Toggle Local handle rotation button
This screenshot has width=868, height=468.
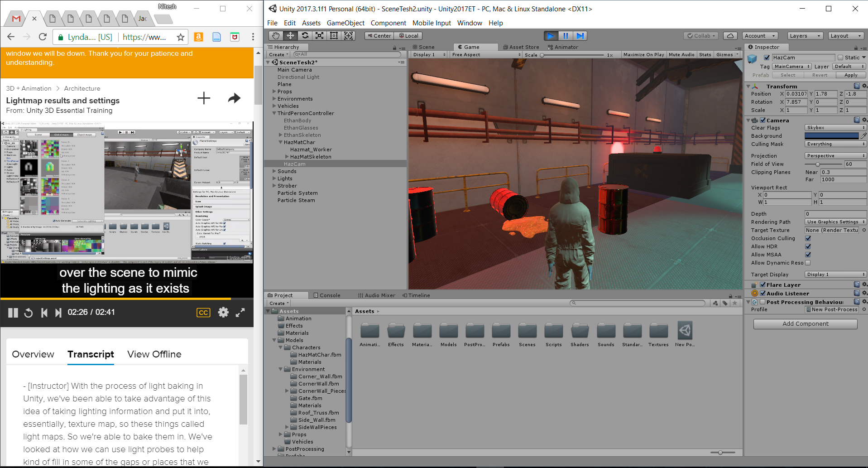click(x=408, y=36)
